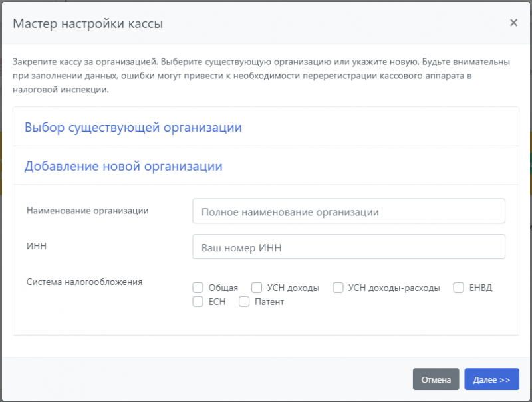532x402 pixels.
Task: Check the 'УСН доходы-расходы' box
Action: coord(338,288)
